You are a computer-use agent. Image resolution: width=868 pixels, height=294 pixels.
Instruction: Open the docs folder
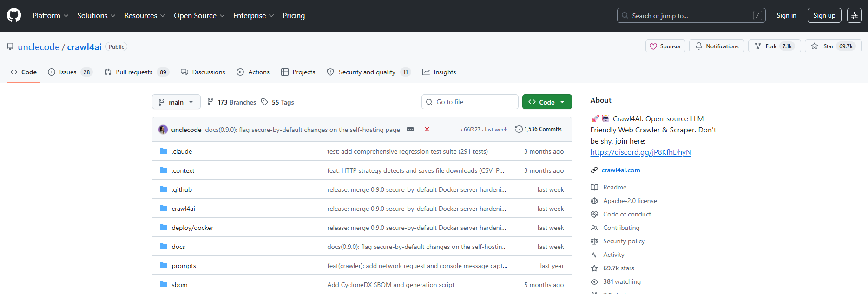click(x=178, y=247)
